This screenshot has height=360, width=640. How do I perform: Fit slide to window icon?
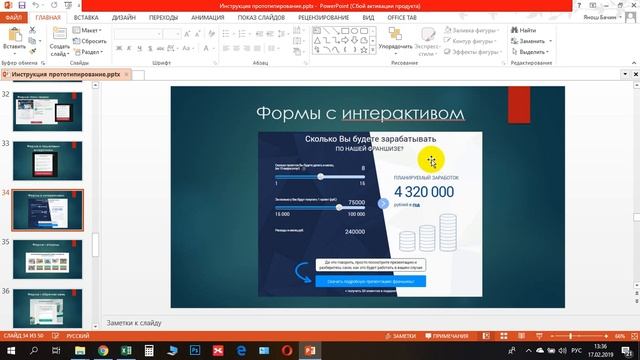tap(634, 336)
